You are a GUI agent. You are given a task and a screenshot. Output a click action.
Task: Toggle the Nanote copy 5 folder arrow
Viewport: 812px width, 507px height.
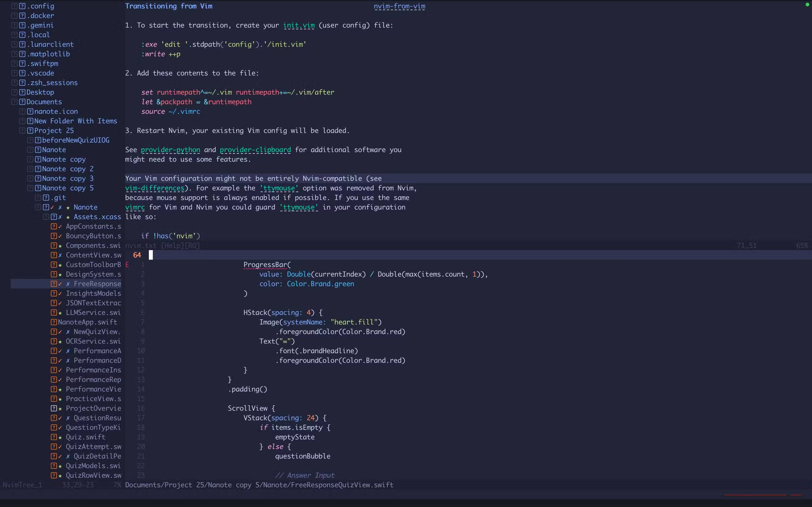(30, 188)
